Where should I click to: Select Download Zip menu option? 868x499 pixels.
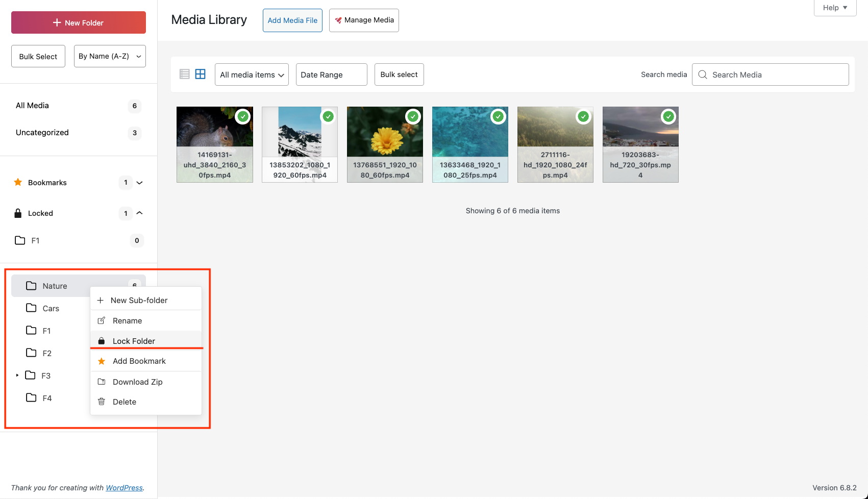point(137,382)
